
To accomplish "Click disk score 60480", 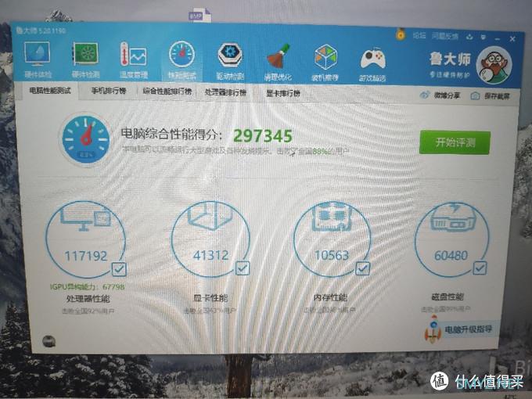I will [451, 256].
